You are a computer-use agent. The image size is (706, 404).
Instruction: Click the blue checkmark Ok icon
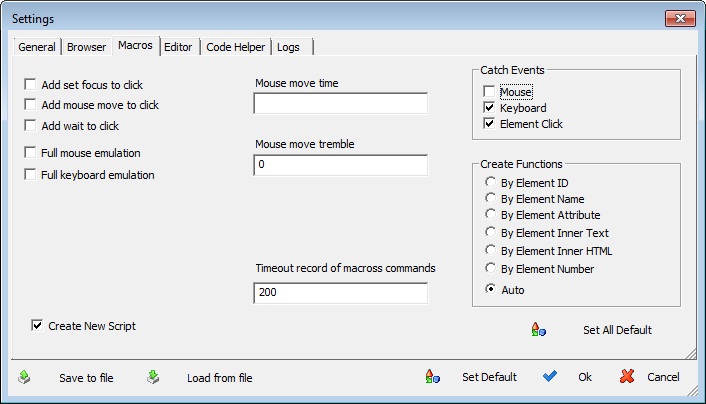[550, 376]
